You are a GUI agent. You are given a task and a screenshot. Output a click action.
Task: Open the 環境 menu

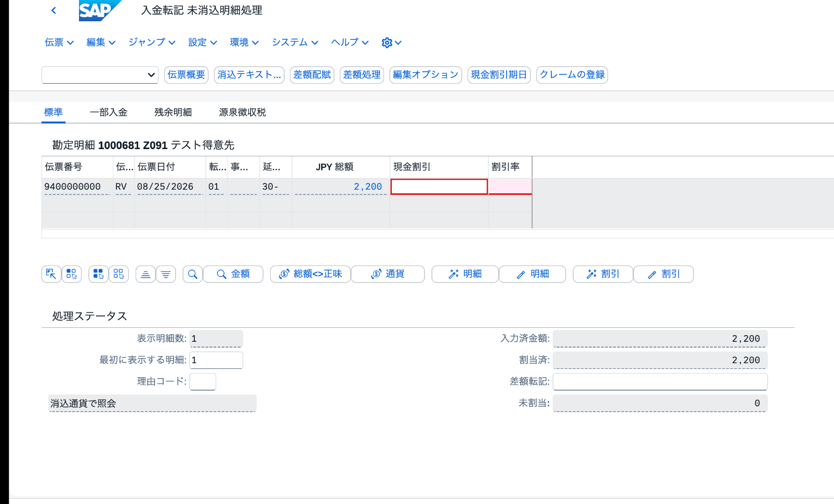point(244,43)
